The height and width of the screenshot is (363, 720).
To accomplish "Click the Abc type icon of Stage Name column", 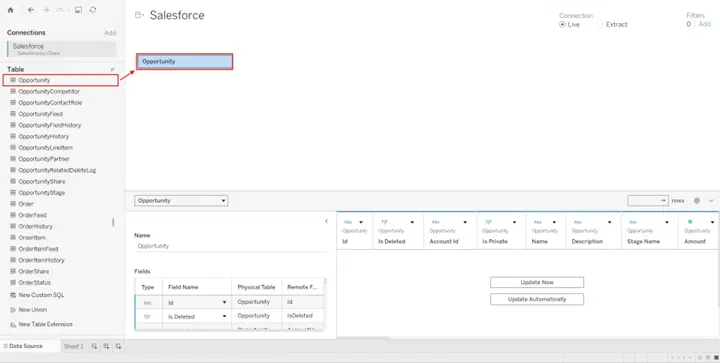I will coord(633,222).
